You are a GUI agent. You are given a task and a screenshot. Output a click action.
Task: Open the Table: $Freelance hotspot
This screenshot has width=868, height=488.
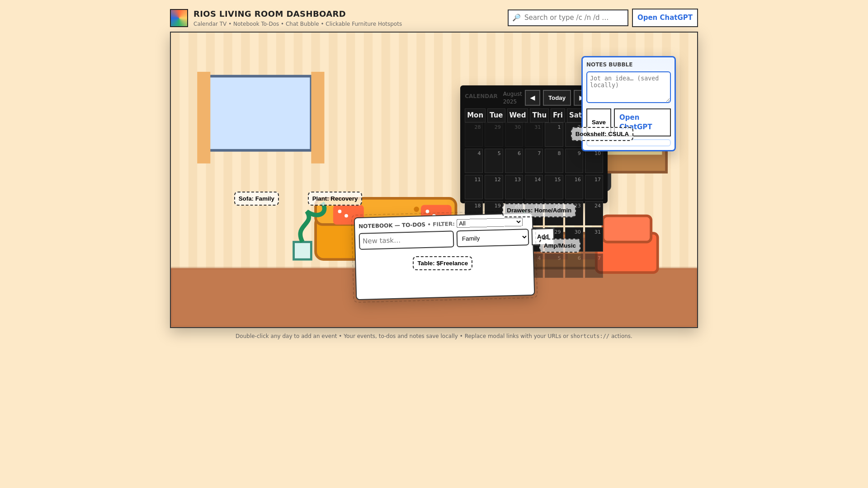[x=443, y=263]
